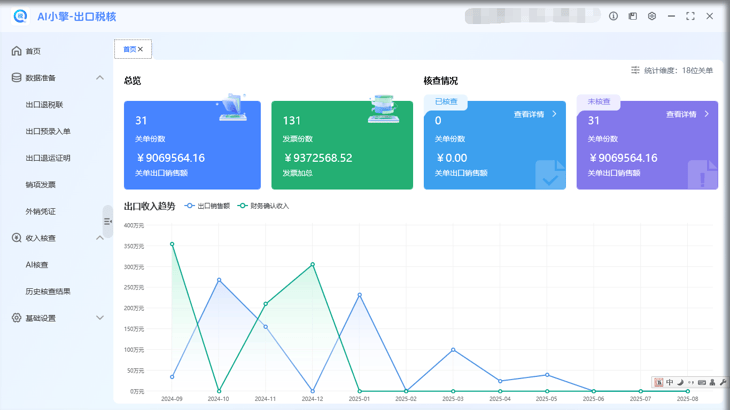
Task: Collapse the sidebar using the handle icon
Action: [x=108, y=221]
